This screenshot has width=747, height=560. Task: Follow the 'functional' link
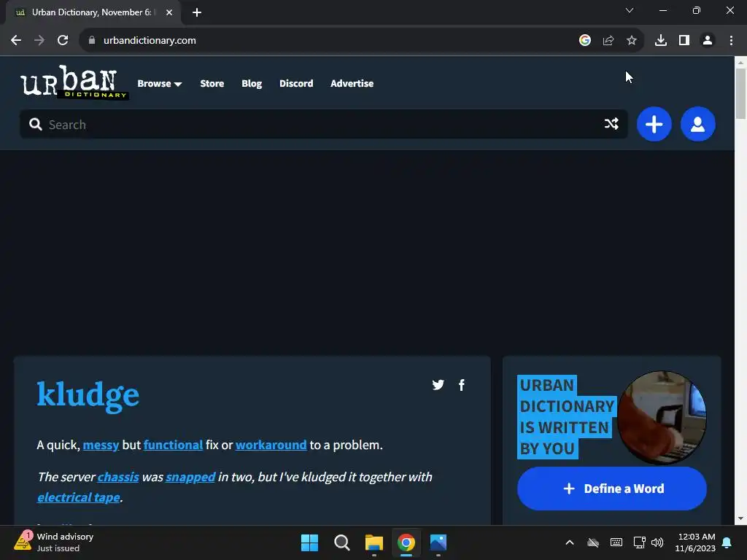173,445
